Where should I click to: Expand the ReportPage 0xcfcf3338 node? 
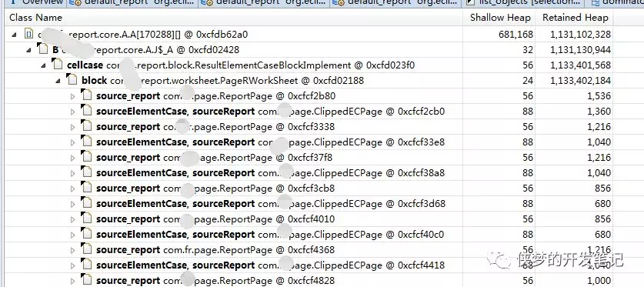coord(72,127)
